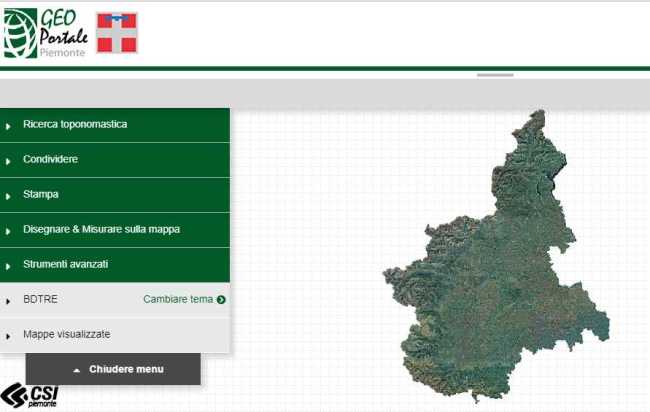Expand the Condividere section arrow
The width and height of the screenshot is (650, 412).
(9, 161)
